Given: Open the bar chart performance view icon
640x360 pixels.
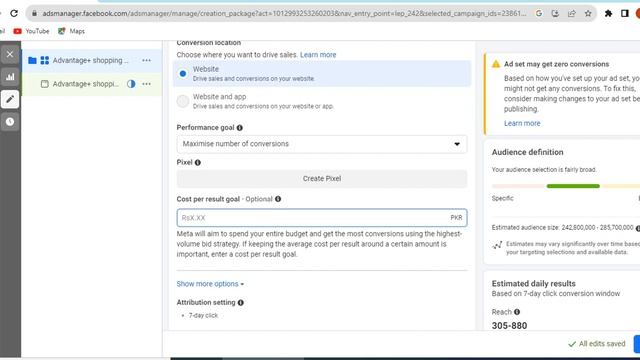Looking at the screenshot, I should [10, 77].
